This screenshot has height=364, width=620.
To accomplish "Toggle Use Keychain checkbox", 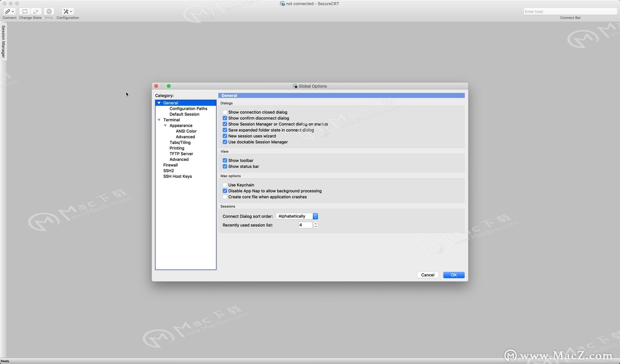I will point(224,185).
